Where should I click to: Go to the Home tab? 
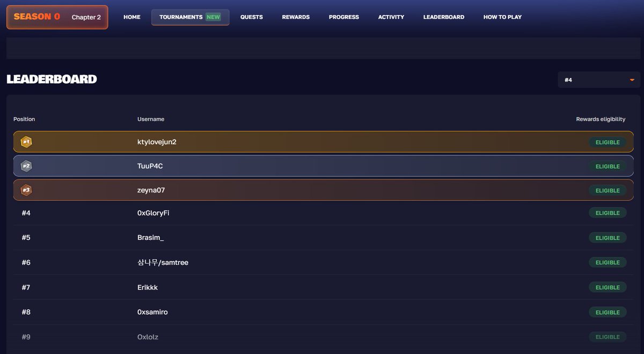point(132,17)
